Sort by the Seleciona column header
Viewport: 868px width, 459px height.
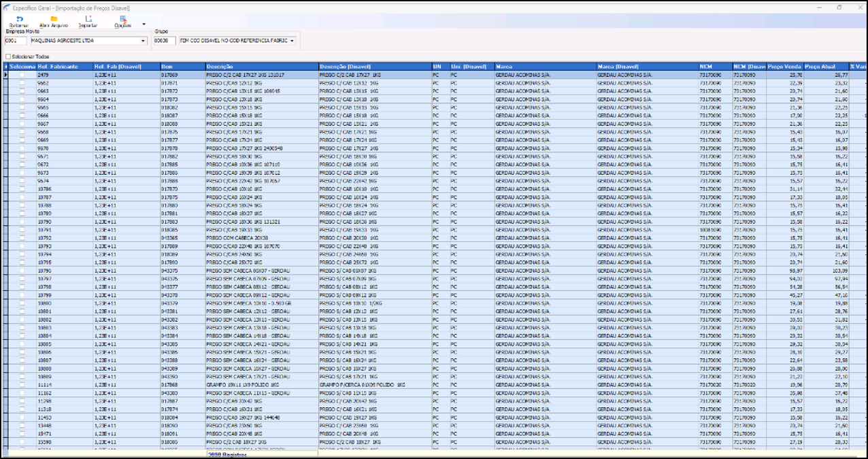pos(22,67)
